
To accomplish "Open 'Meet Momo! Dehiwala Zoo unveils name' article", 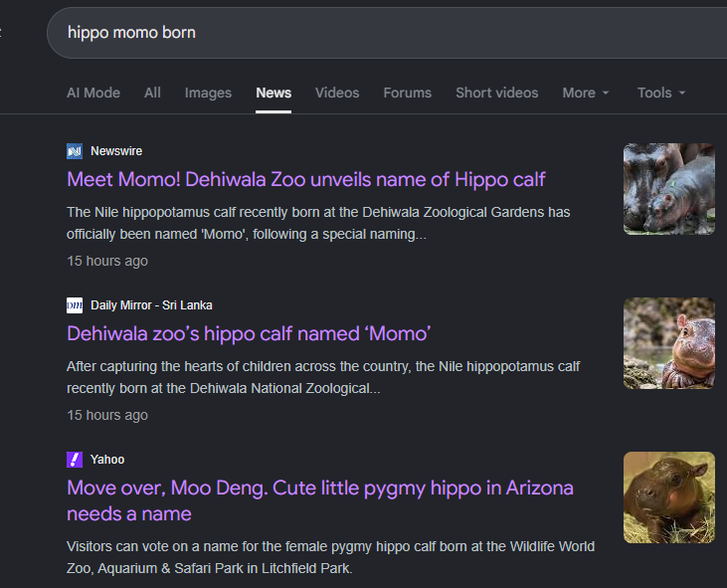I will (306, 179).
